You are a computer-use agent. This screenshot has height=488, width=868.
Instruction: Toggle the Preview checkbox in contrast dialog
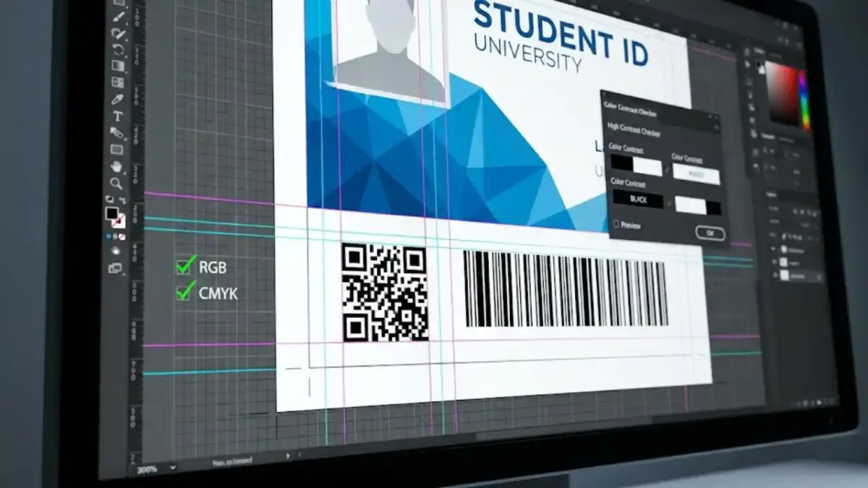tap(616, 224)
